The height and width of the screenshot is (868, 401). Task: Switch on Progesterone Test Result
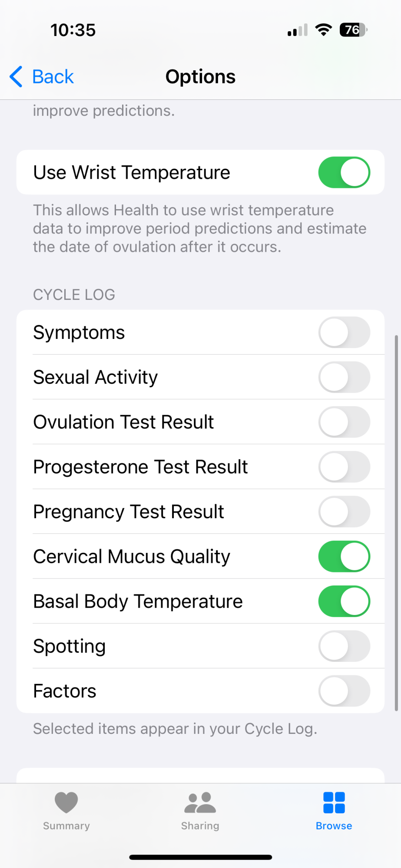click(344, 467)
